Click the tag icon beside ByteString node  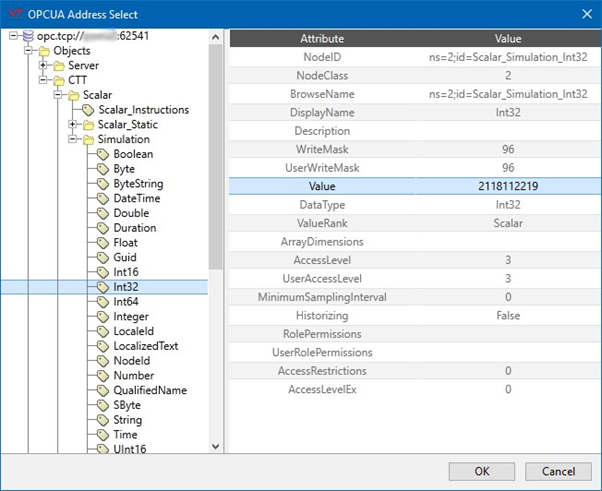click(x=103, y=184)
